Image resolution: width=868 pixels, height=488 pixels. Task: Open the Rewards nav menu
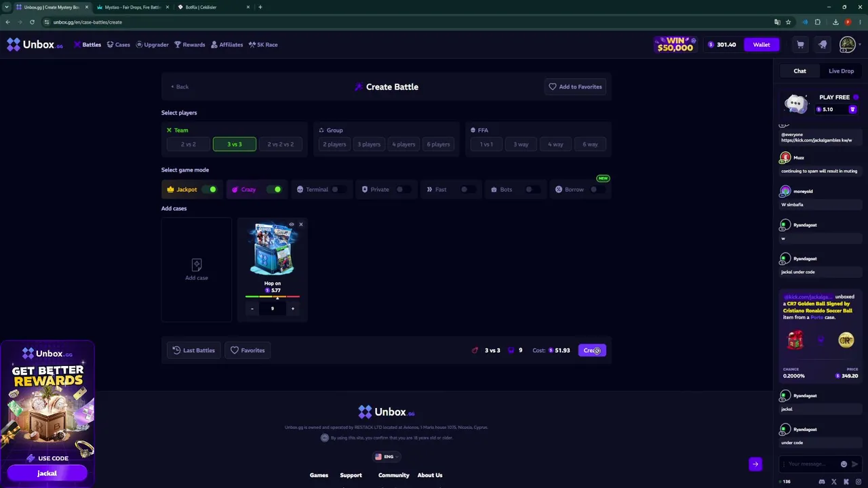[189, 45]
